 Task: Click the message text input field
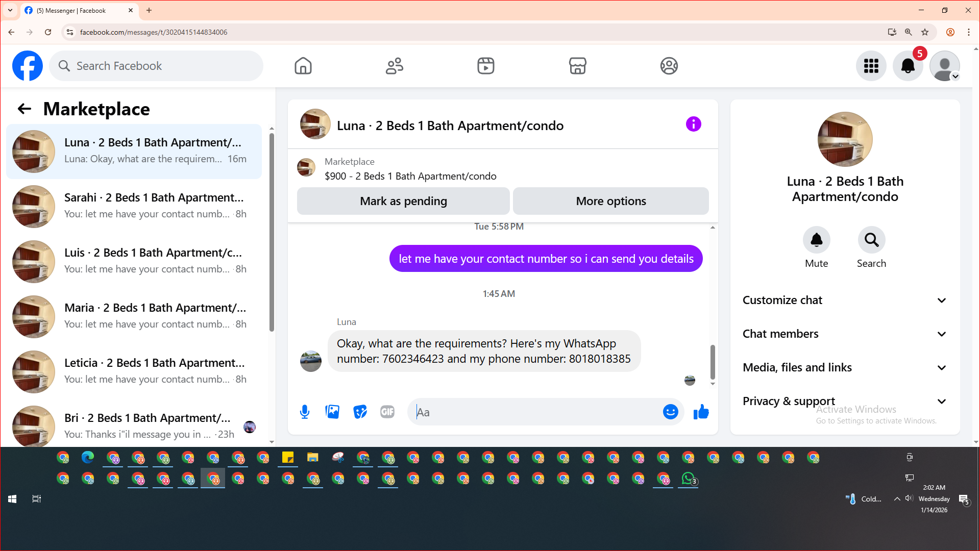click(x=536, y=412)
